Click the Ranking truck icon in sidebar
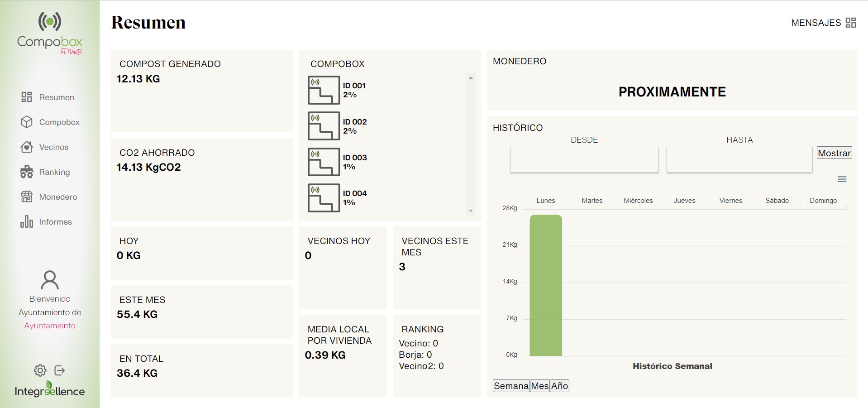This screenshot has width=868, height=408. click(27, 172)
